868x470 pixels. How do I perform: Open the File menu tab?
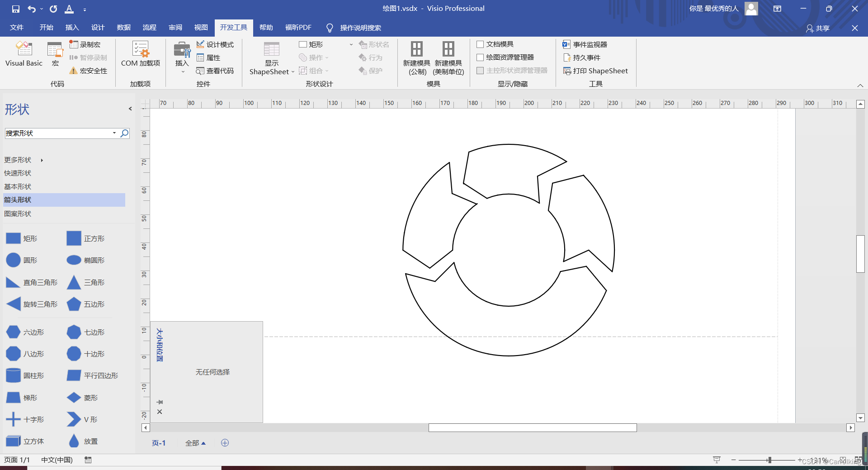point(17,28)
